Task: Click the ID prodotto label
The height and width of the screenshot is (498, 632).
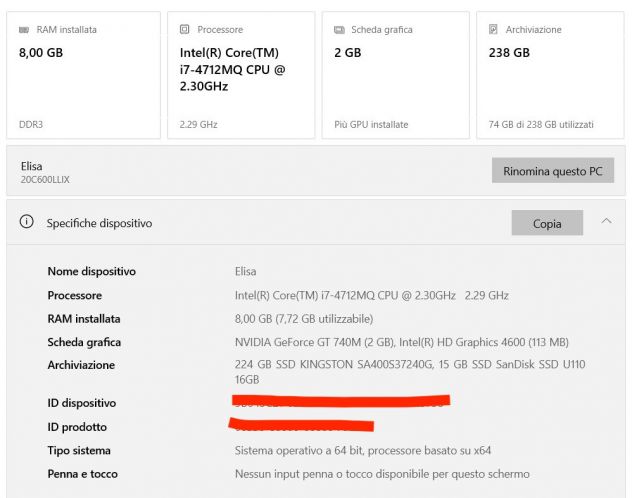Action: [x=77, y=427]
